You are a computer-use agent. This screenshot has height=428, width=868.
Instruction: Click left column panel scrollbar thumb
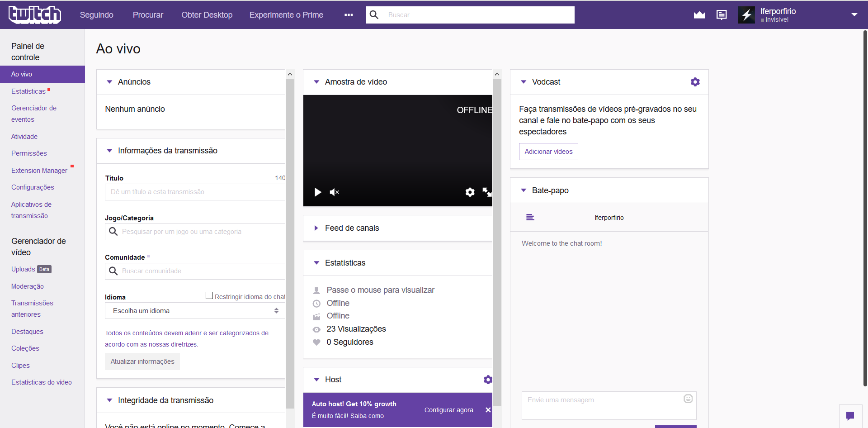click(290, 243)
